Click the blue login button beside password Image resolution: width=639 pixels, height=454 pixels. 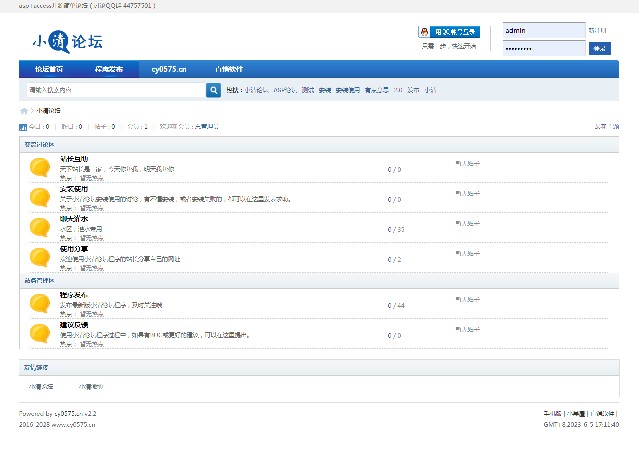599,48
